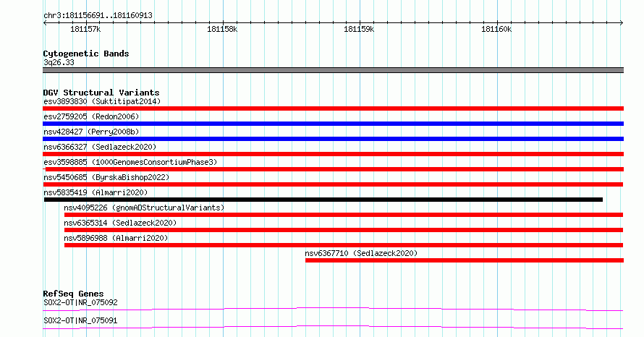Click the black bar for nsv5835419
This screenshot has width=644, height=337.
pyautogui.click(x=323, y=200)
